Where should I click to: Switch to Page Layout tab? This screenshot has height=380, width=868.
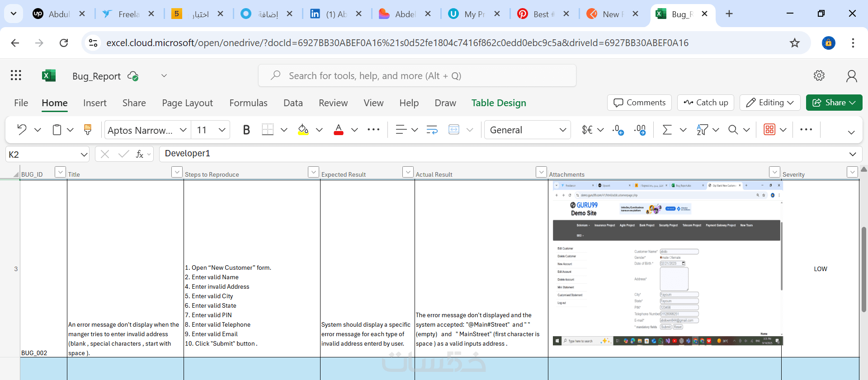[x=187, y=103]
